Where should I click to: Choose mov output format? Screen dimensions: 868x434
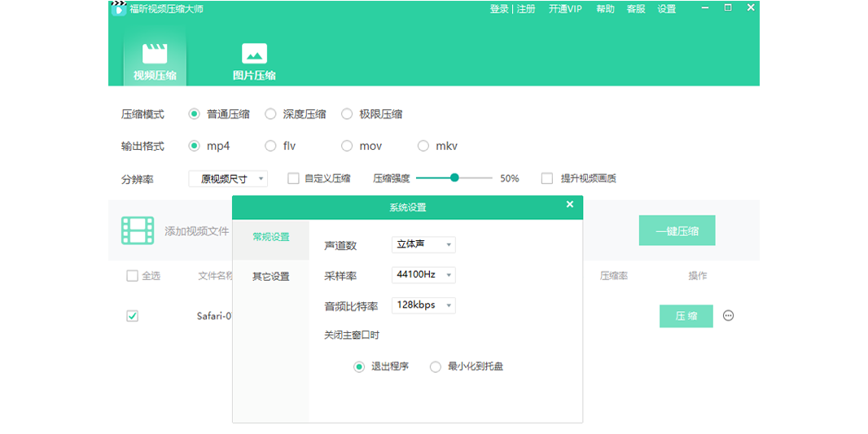[347, 147]
